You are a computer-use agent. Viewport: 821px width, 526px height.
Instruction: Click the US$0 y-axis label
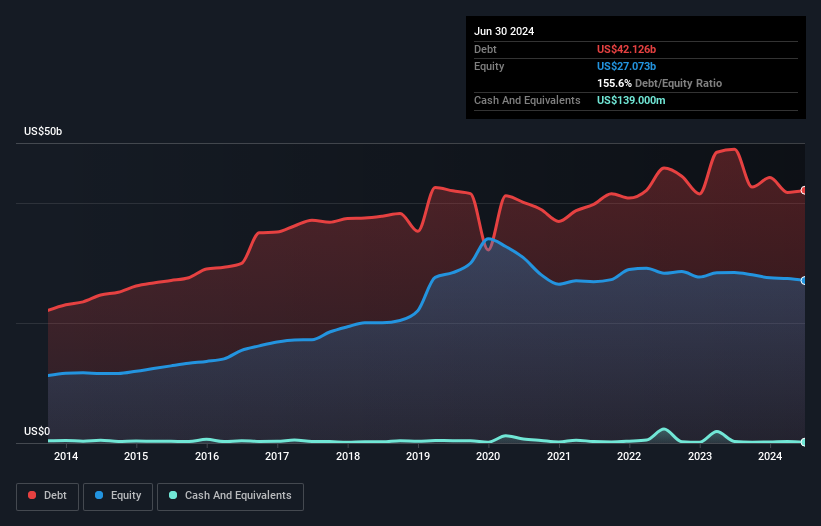[x=37, y=431]
